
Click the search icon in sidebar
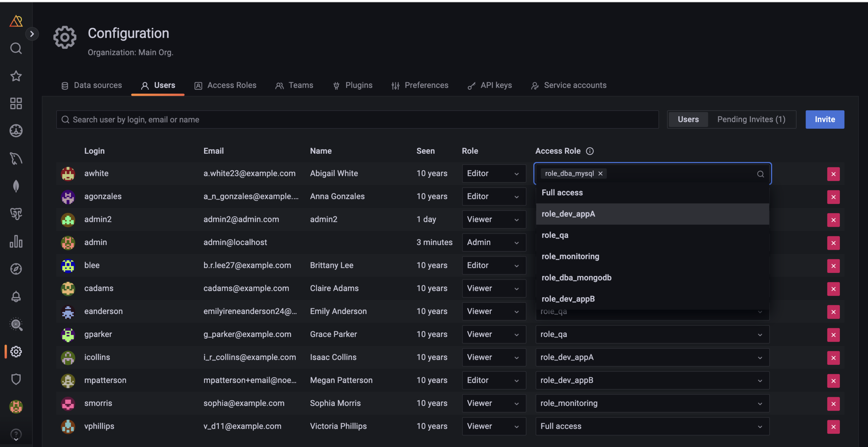(16, 48)
